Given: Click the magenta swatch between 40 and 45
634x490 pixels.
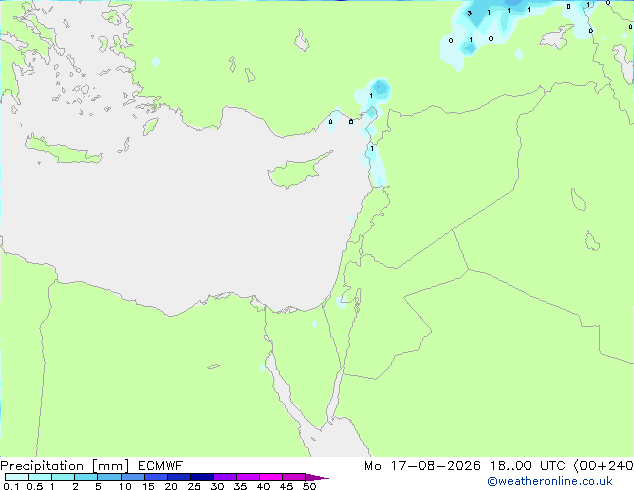Looking at the screenshot, I should coord(271,477).
